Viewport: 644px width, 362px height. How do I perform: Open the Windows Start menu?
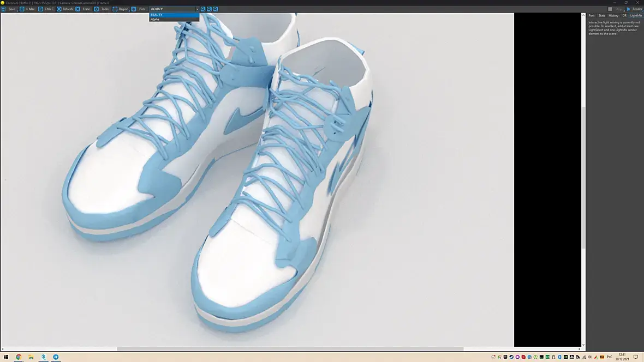coord(6,357)
